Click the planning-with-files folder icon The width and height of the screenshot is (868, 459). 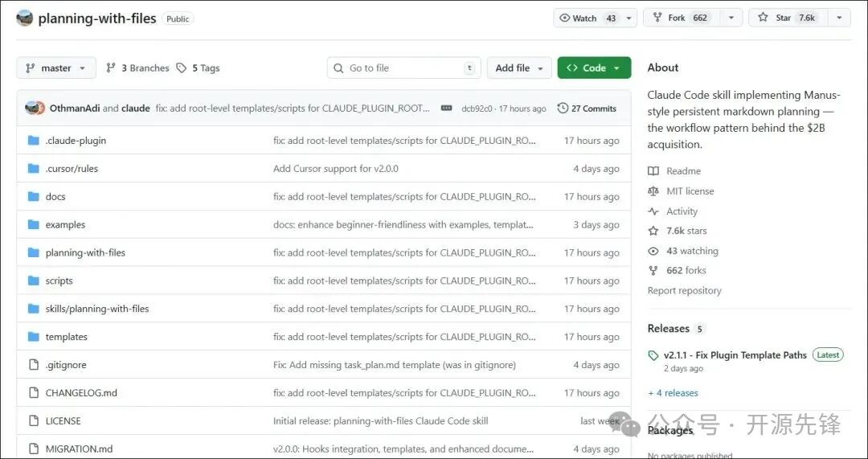coord(34,252)
